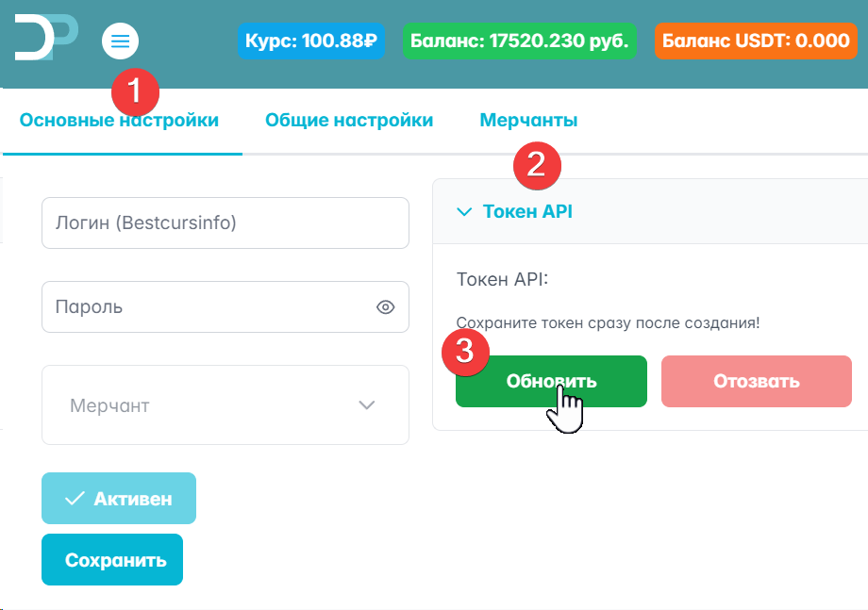Click the green Баланс rubles badge
This screenshot has height=610, width=868.
(x=520, y=41)
